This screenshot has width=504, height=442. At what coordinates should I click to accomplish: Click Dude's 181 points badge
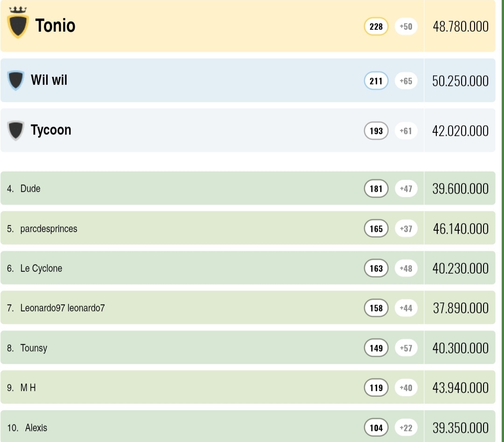[376, 189]
